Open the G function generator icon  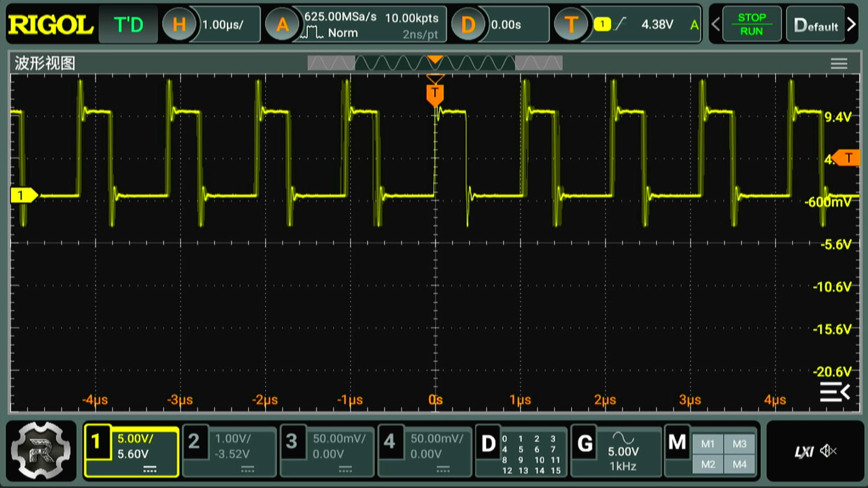pos(585,443)
